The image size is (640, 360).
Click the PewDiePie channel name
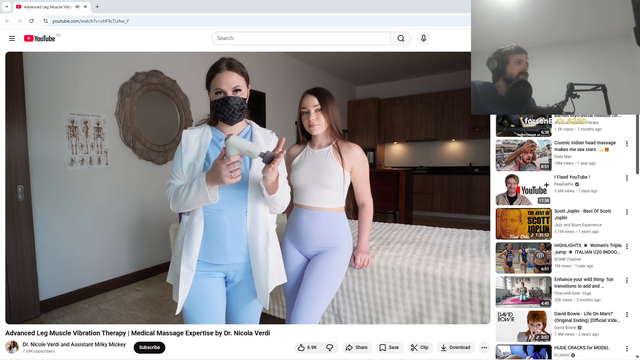point(563,184)
